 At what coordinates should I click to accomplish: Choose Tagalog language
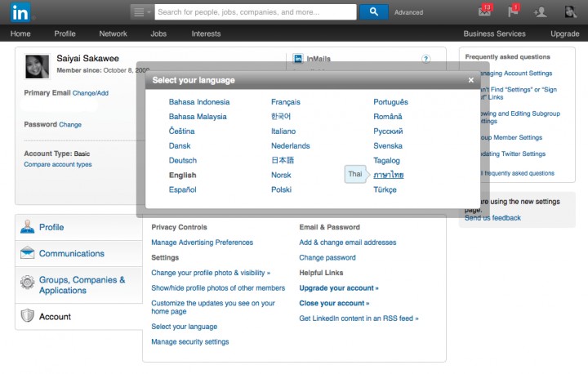click(386, 161)
